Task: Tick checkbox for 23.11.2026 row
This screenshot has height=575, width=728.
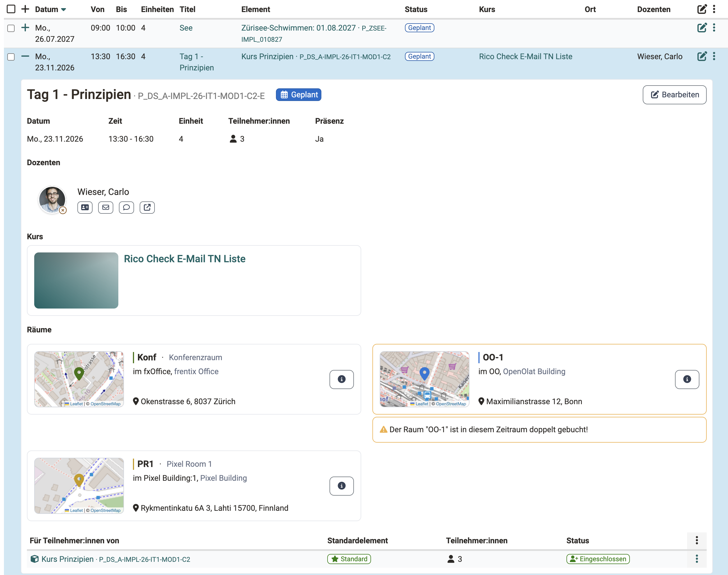Action: (x=11, y=57)
